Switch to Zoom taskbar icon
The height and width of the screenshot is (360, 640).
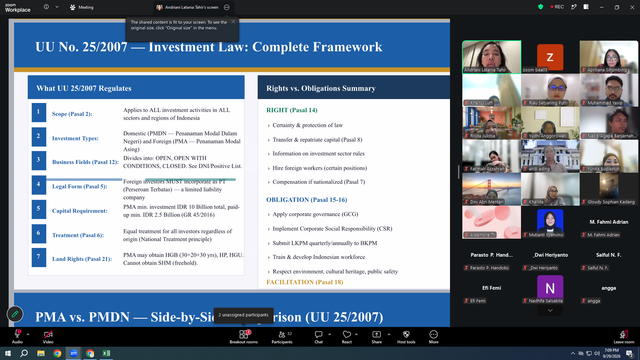coord(73,353)
